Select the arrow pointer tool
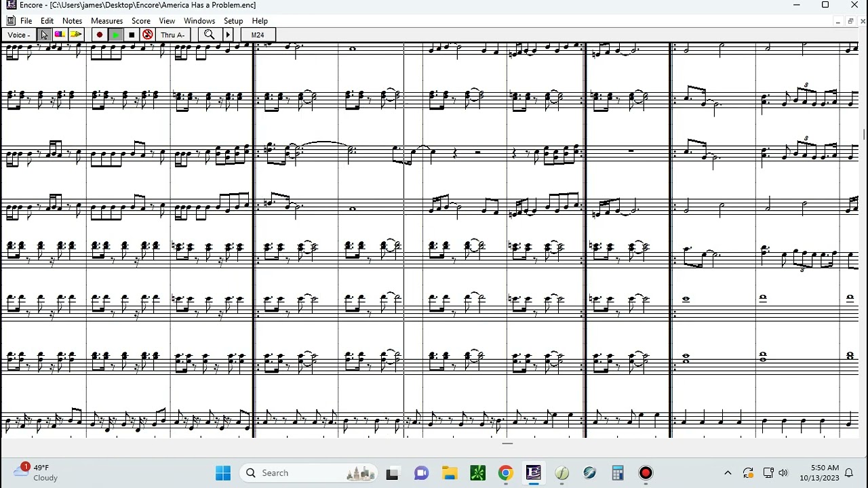 [x=44, y=35]
